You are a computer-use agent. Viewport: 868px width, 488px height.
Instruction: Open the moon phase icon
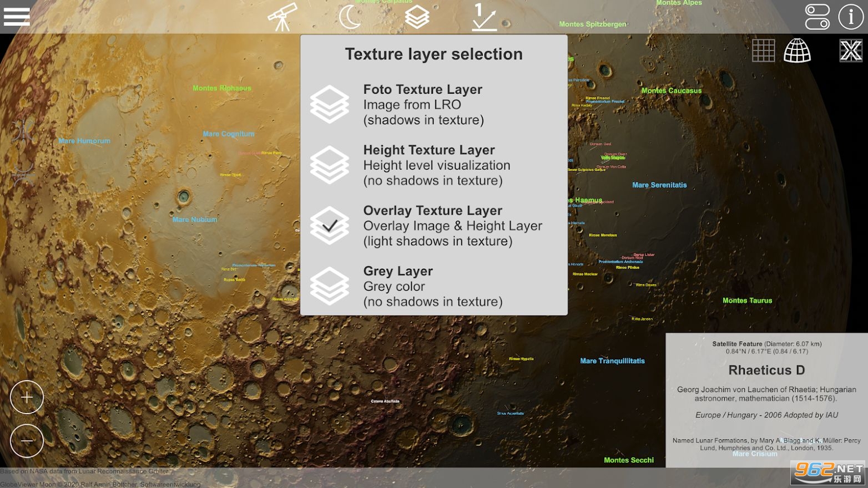pos(350,17)
